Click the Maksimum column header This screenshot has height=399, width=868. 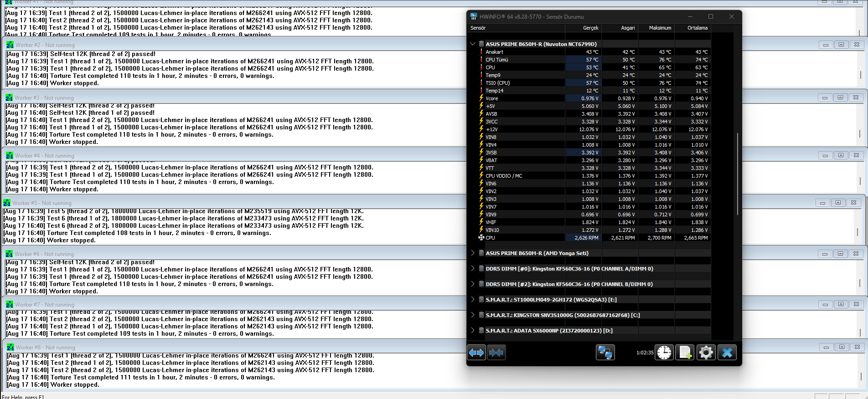point(656,28)
